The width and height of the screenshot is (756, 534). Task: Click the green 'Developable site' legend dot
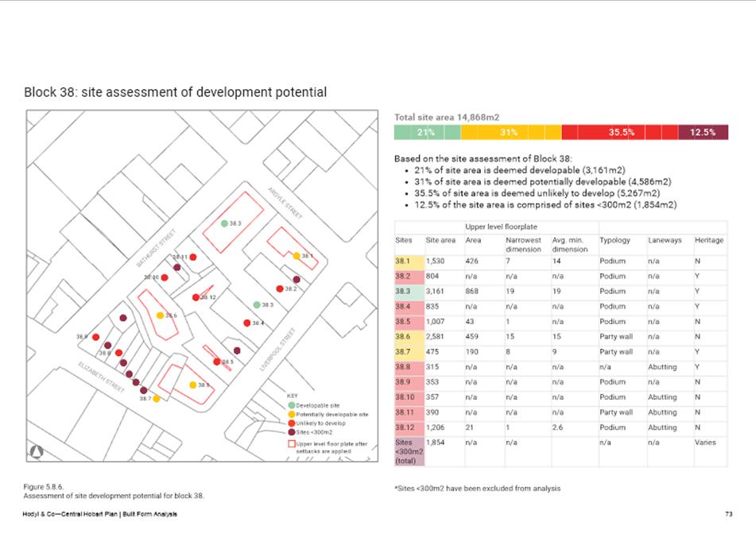[292, 405]
